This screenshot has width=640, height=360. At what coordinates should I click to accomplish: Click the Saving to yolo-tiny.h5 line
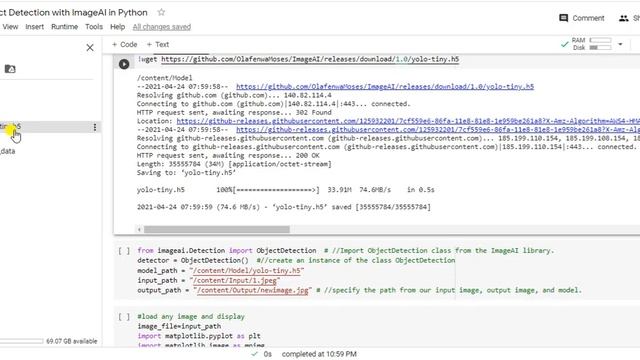pyautogui.click(x=187, y=173)
